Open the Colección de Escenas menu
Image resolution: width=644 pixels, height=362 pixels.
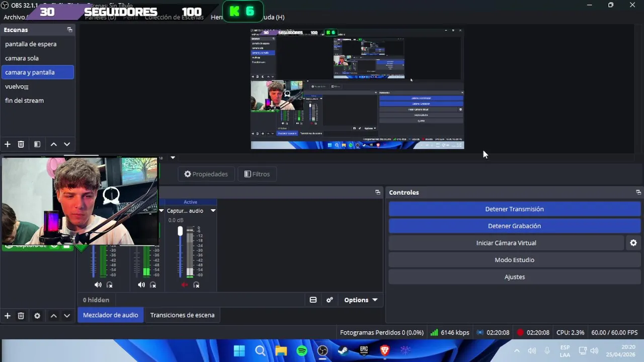point(174,17)
